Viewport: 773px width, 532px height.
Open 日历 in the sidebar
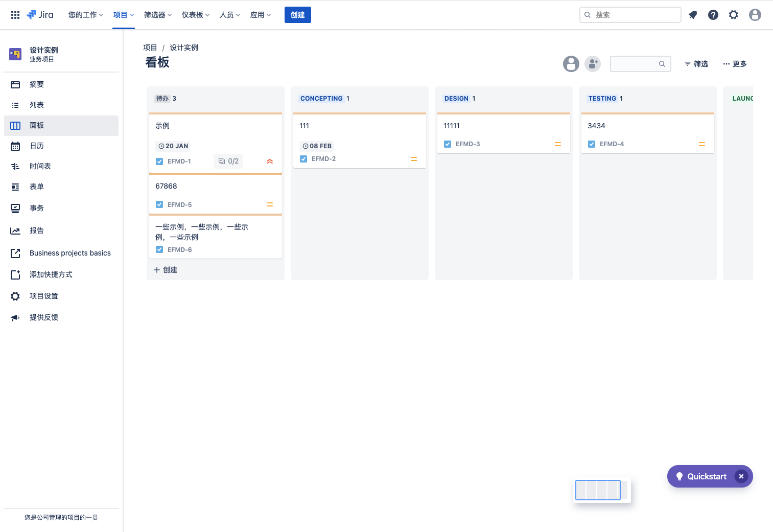(x=61, y=146)
